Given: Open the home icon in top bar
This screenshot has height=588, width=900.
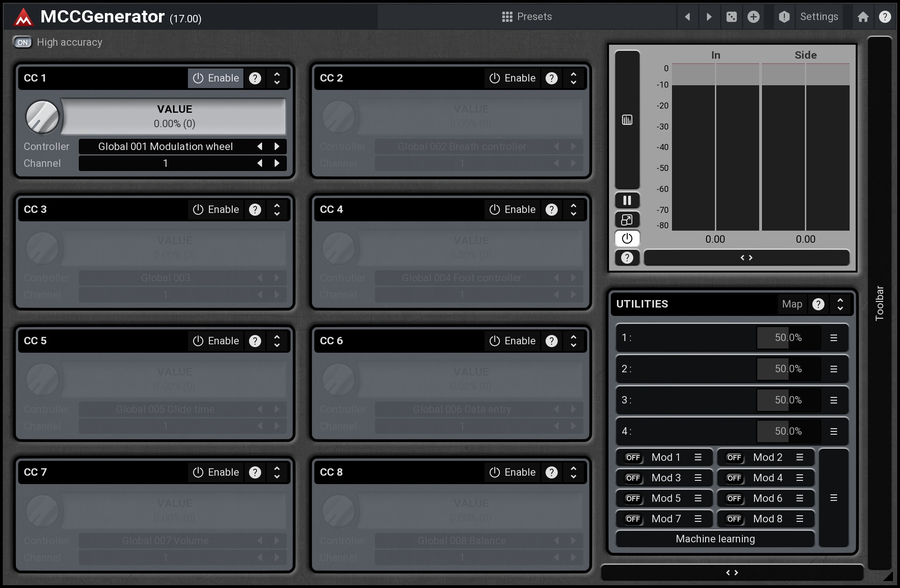Looking at the screenshot, I should tap(863, 17).
